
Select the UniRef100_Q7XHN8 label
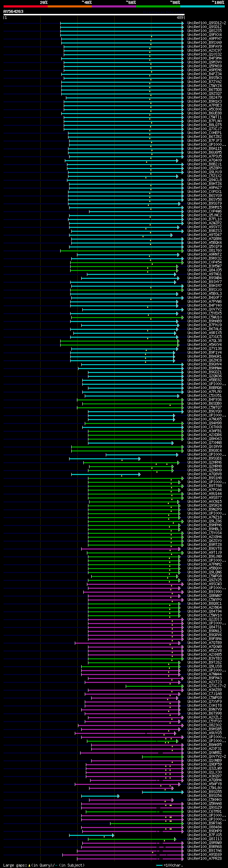pos(204,443)
